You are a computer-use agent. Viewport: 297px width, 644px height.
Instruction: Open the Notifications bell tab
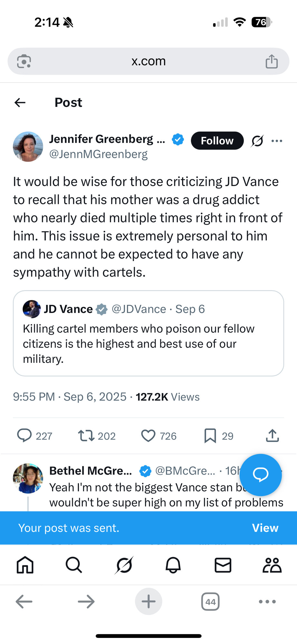[173, 565]
